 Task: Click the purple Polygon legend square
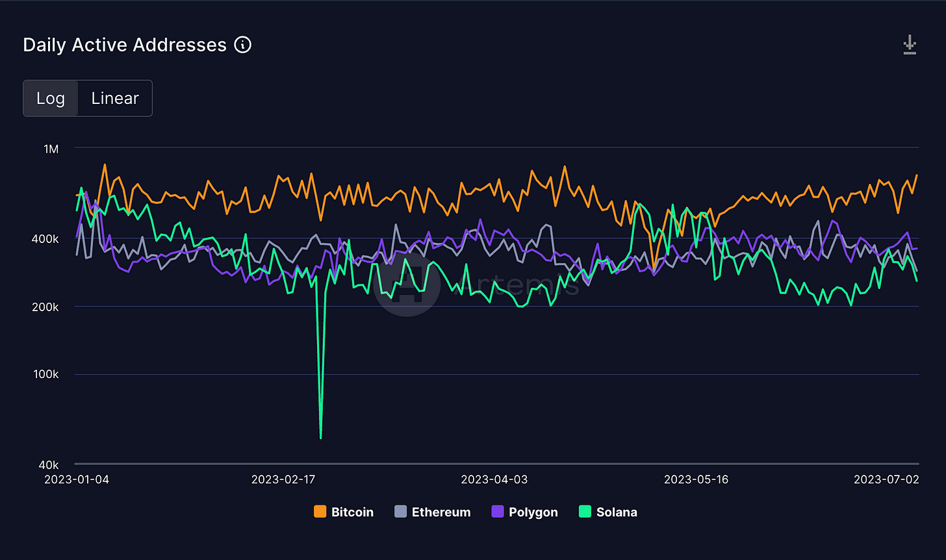(497, 512)
